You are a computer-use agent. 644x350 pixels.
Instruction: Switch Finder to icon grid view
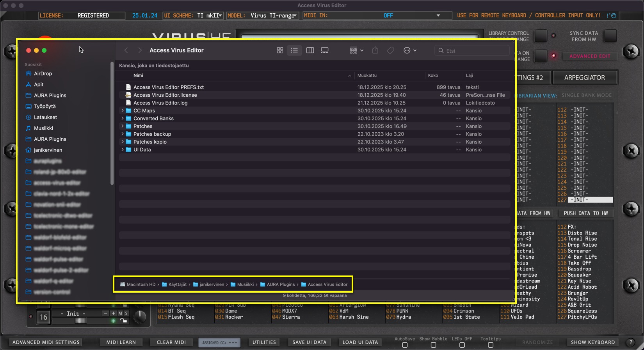coord(280,50)
